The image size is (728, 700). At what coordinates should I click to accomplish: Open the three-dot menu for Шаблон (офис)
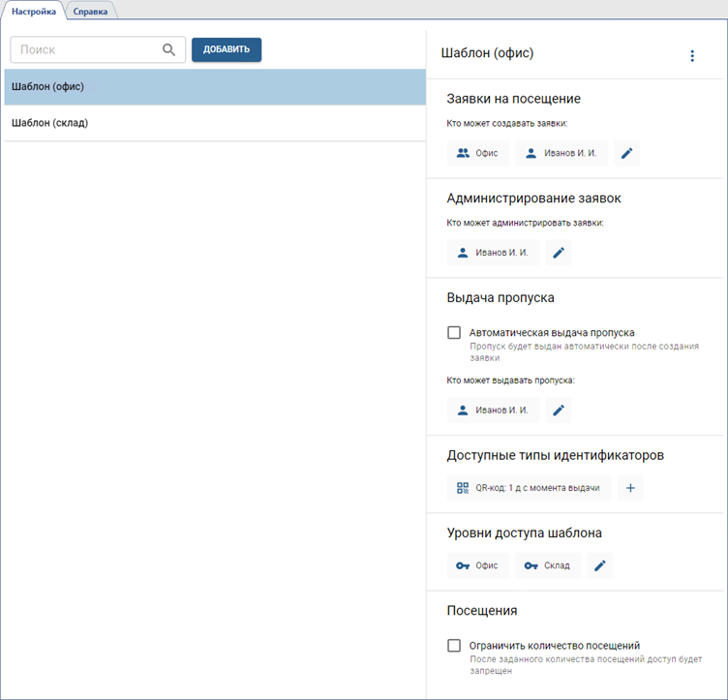point(691,56)
